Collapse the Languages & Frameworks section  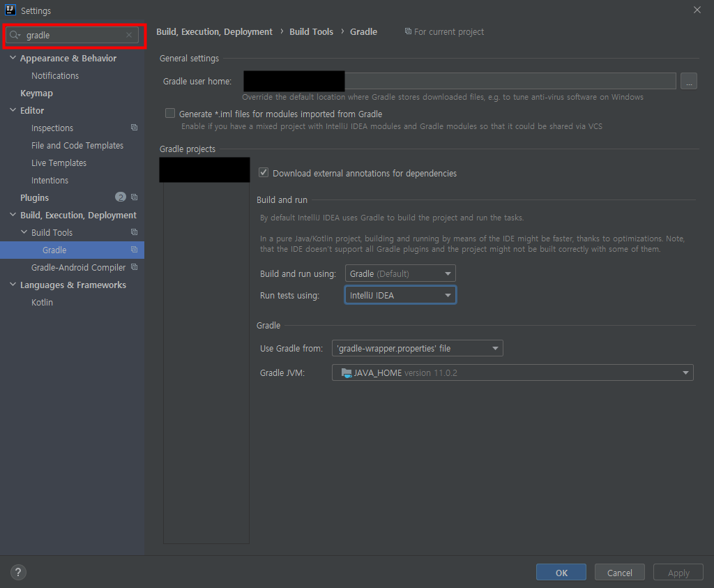point(13,285)
